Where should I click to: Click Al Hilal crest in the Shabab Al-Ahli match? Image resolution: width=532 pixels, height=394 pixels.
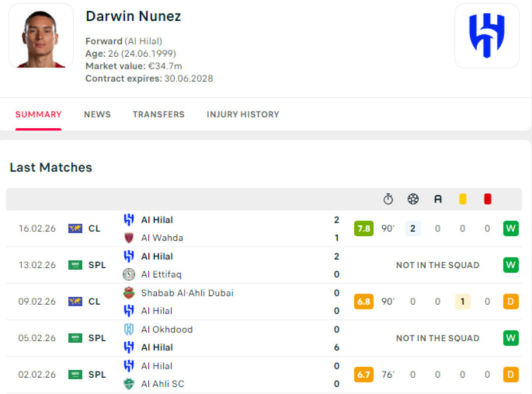pyautogui.click(x=129, y=311)
